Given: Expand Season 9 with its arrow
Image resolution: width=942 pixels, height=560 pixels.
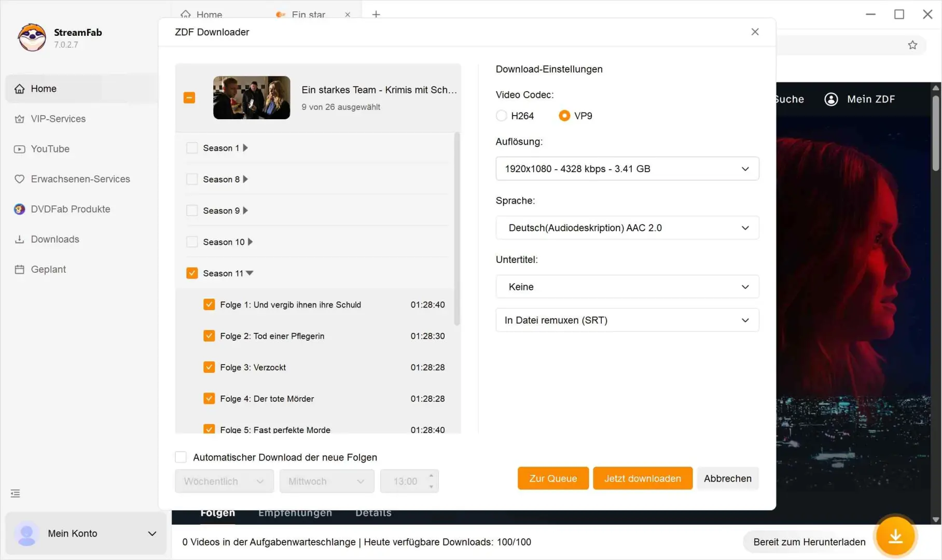Looking at the screenshot, I should tap(245, 211).
